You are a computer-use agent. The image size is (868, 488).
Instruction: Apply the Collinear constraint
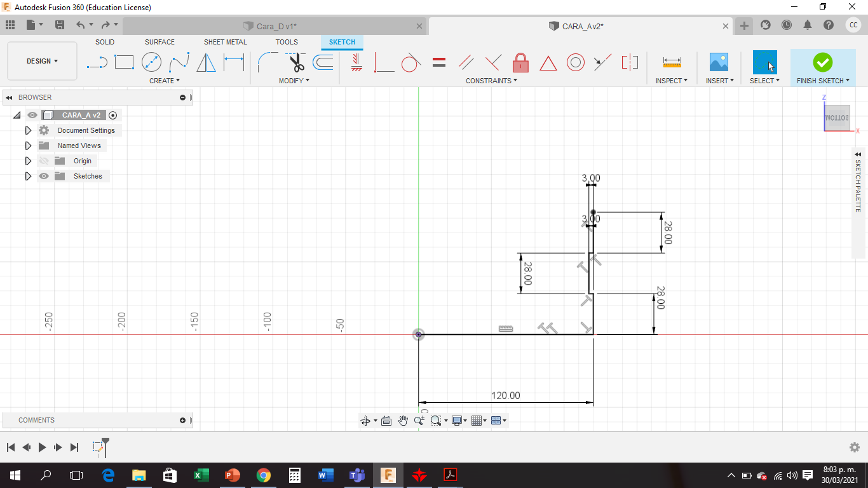(x=602, y=62)
